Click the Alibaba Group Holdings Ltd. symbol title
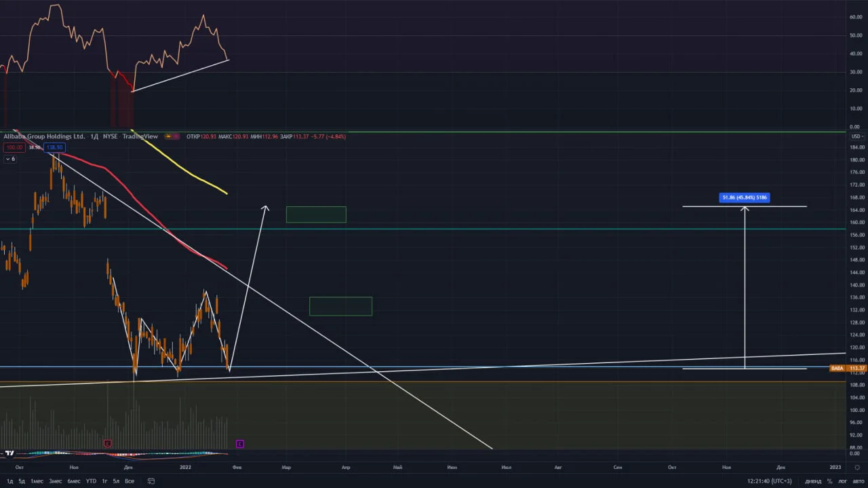 click(44, 136)
